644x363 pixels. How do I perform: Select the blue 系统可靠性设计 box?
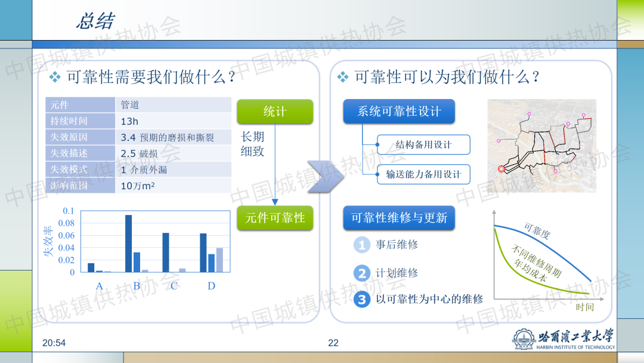(x=399, y=112)
